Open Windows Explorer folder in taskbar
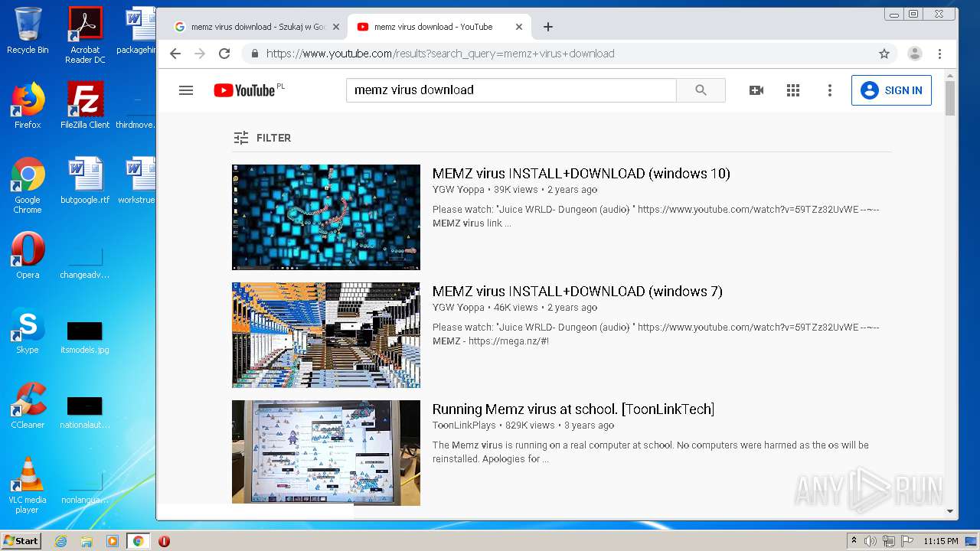Screen dimensions: 980x551 [x=87, y=541]
